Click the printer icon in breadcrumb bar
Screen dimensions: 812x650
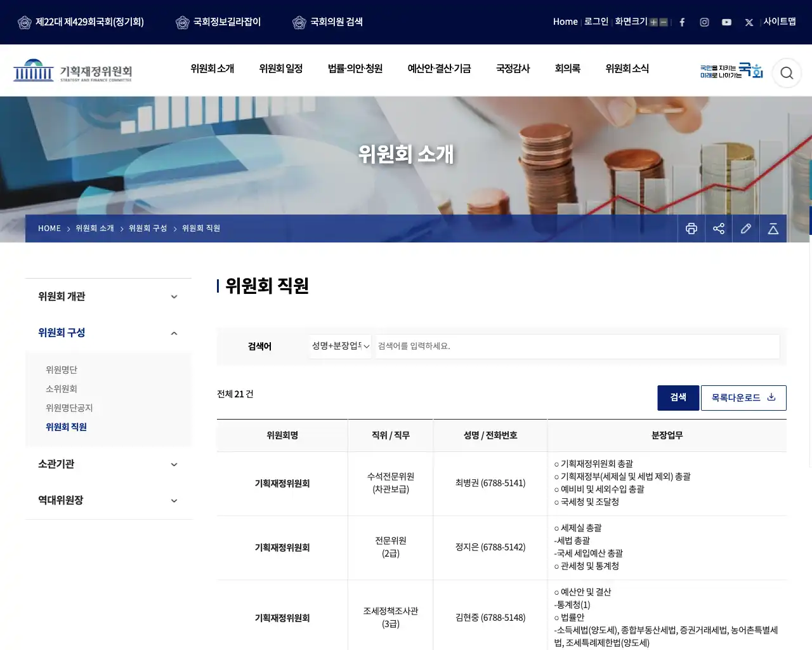[x=691, y=229]
